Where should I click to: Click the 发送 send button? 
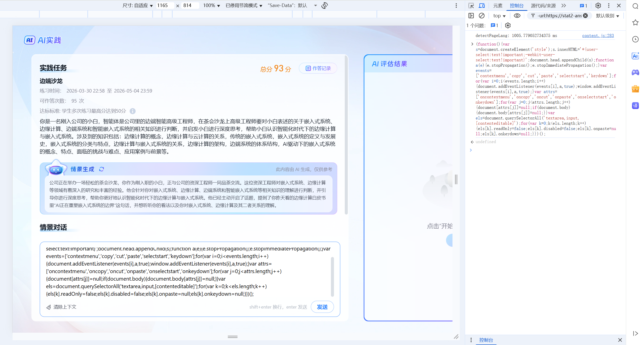[322, 307]
